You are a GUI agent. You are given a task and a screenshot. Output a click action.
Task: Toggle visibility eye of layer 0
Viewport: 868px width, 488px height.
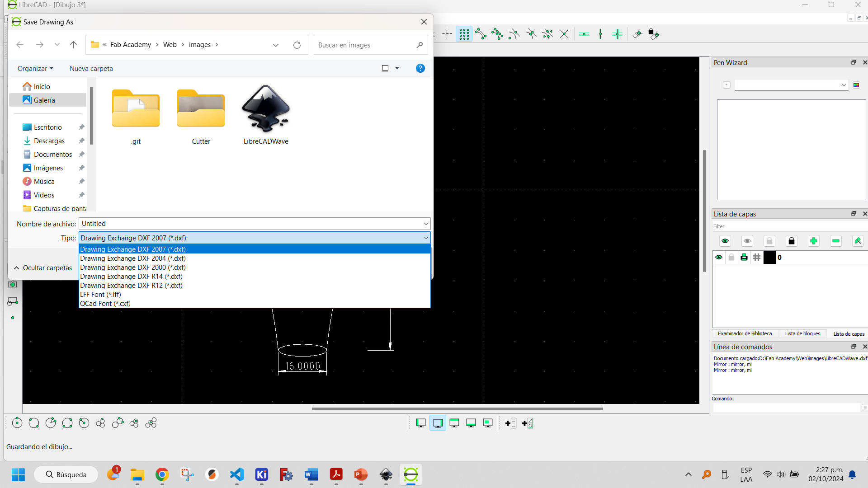pos(719,258)
